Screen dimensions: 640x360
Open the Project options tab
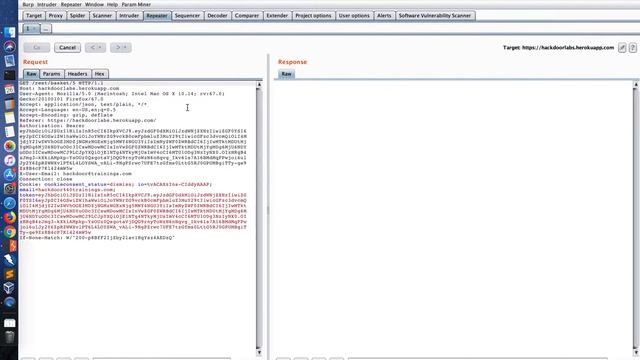(313, 16)
